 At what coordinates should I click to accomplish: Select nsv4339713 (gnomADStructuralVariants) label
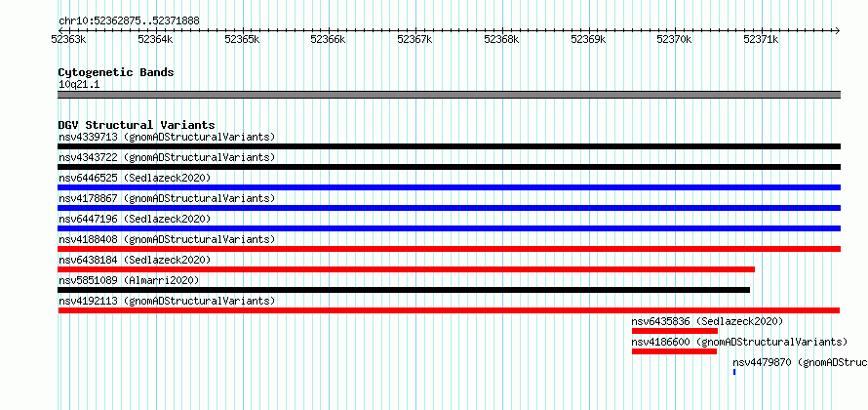pyautogui.click(x=167, y=137)
